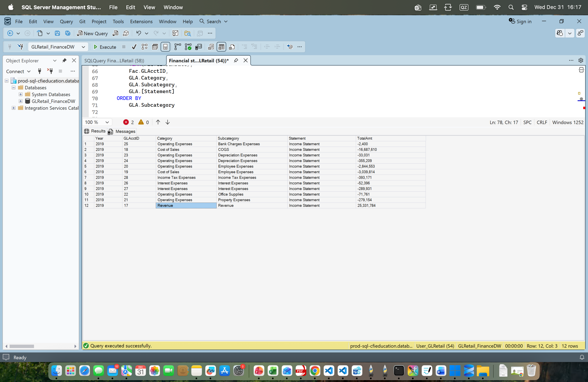Select the TotalAmt cell 25,331,784
This screenshot has height=382, width=588.
point(366,206)
